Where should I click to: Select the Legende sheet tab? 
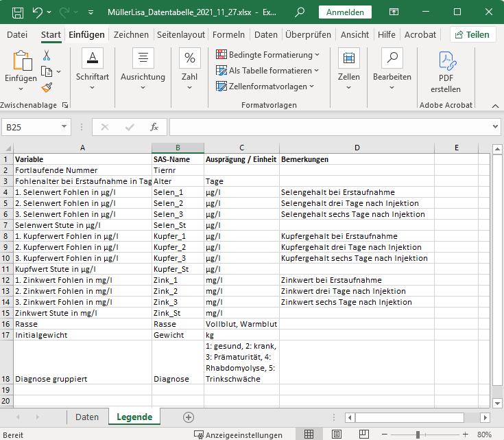tap(134, 417)
